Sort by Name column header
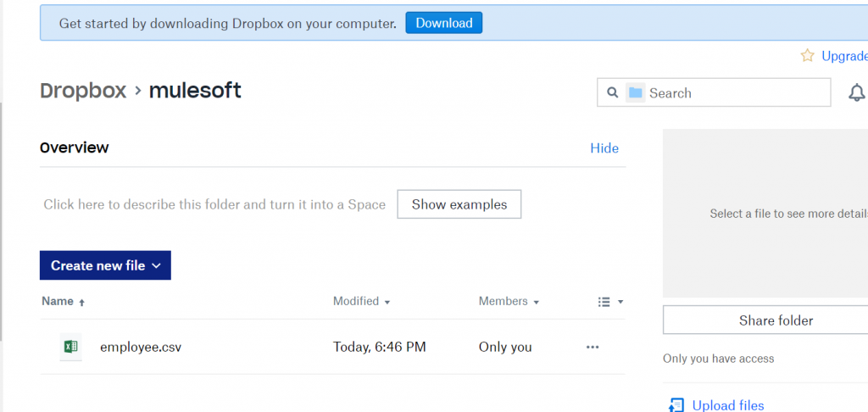 tap(63, 301)
